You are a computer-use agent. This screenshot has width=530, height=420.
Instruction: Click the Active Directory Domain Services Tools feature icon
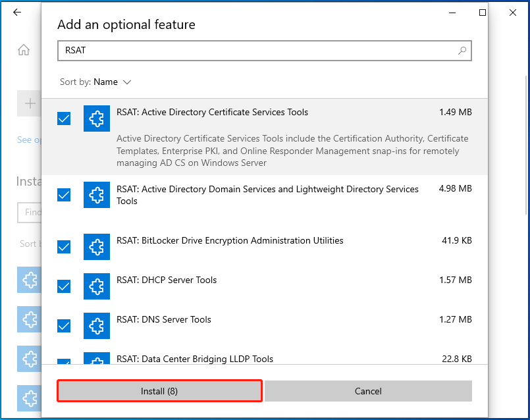pyautogui.click(x=96, y=195)
